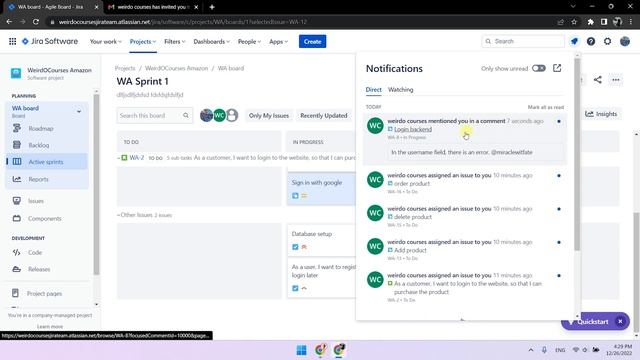Viewport: 640px width, 360px height.
Task: Click the Projects breadcrumb link
Action: pyautogui.click(x=125, y=68)
